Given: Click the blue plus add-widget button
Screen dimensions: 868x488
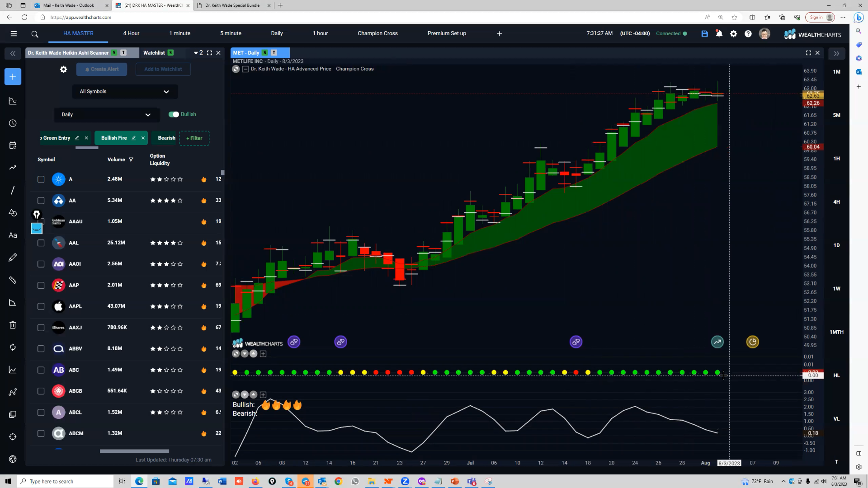Looking at the screenshot, I should pos(13,77).
